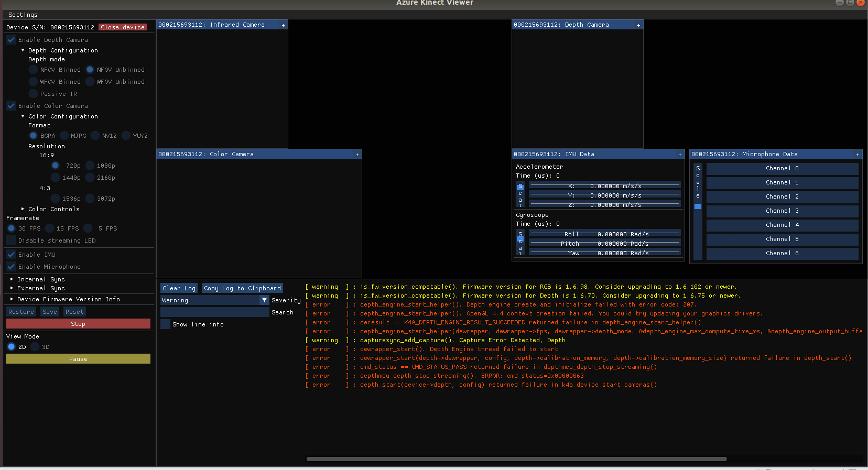Screen dimensions: 868x470
Task: Maximize the Infrared Camera view with plus icon
Action: coord(283,25)
